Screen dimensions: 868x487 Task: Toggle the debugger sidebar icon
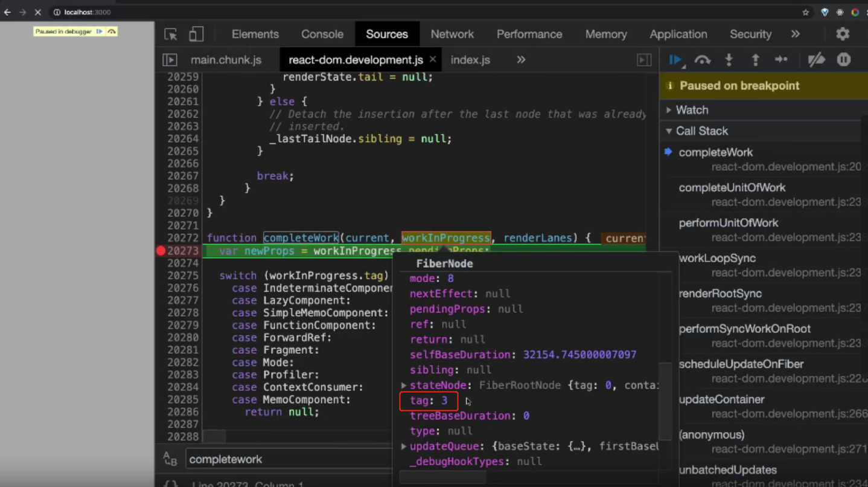[x=645, y=60]
